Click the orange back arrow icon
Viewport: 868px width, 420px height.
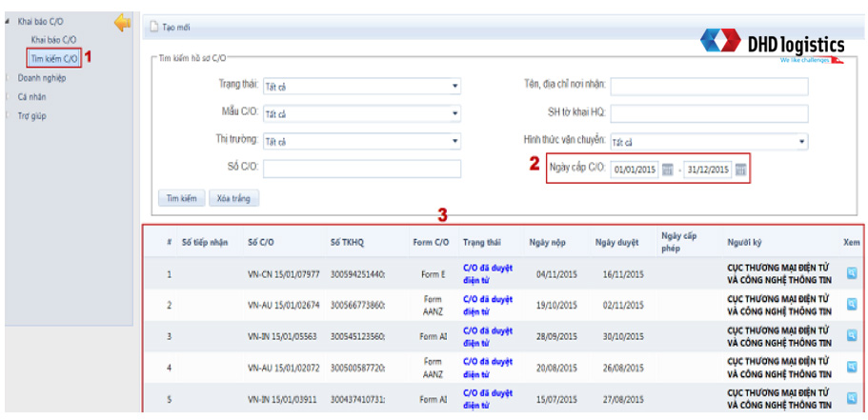point(121,23)
